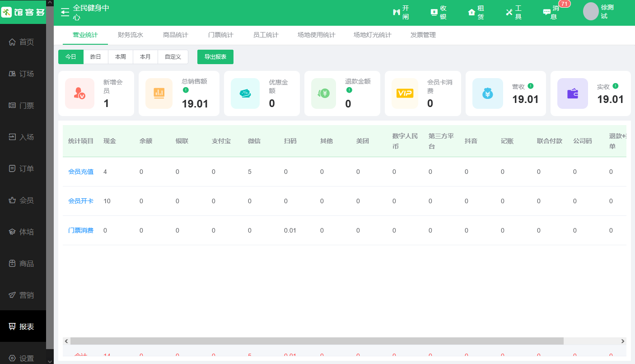This screenshot has width=635, height=364.
Task: Click the 优惠金额 coupon icon
Action: 245,93
